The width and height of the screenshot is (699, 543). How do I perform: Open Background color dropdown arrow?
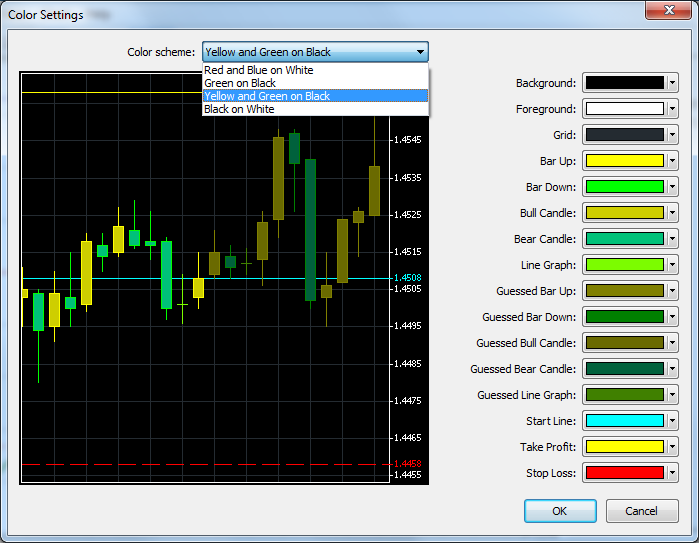[x=672, y=83]
